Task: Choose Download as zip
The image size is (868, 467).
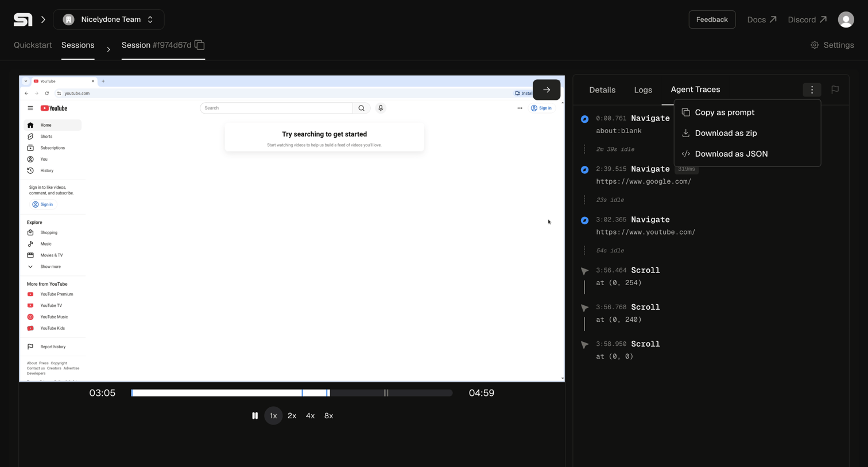Action: click(747, 133)
